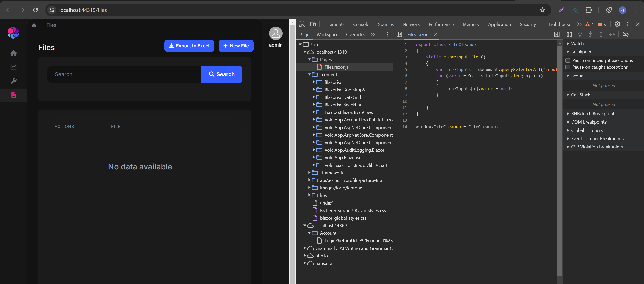Enable Pause on uncaught exceptions
Screen dimensions: 644x284
click(568, 60)
